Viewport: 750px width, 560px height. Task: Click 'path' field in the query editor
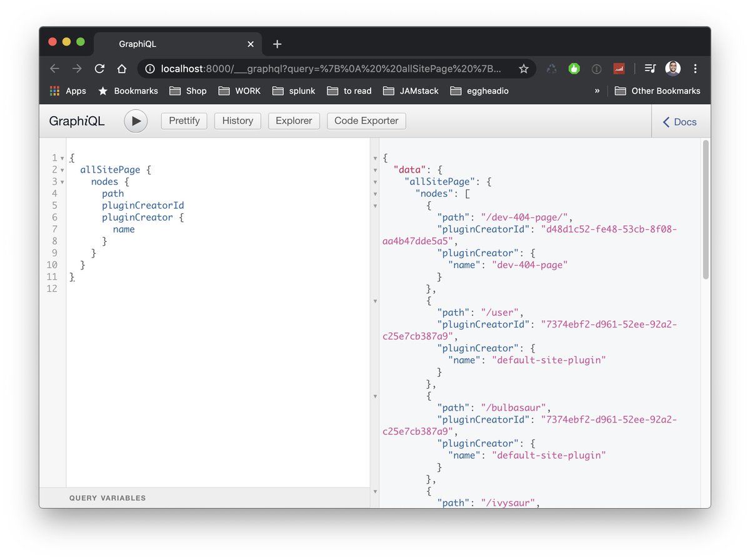113,194
